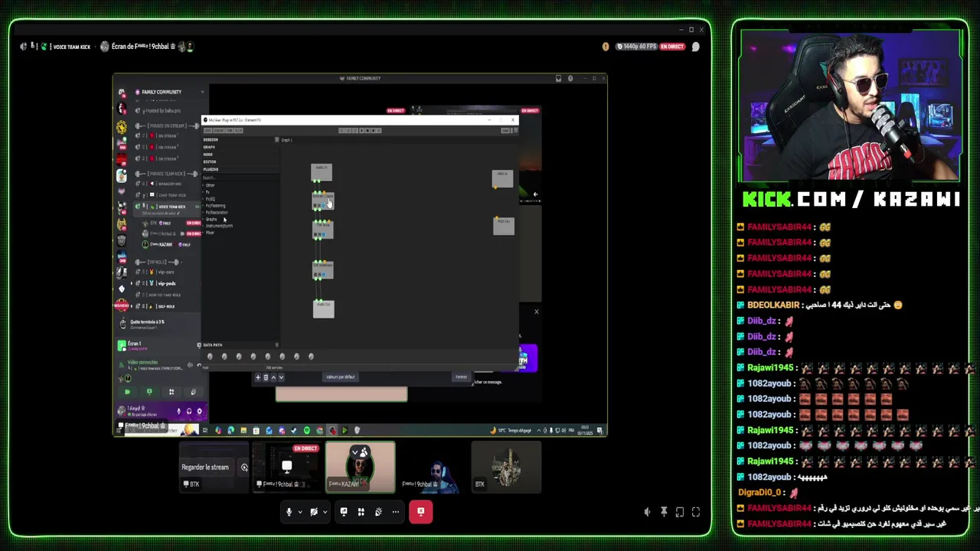Click the stream volume speaker icon
Viewport: 980px width, 551px height.
point(648,512)
